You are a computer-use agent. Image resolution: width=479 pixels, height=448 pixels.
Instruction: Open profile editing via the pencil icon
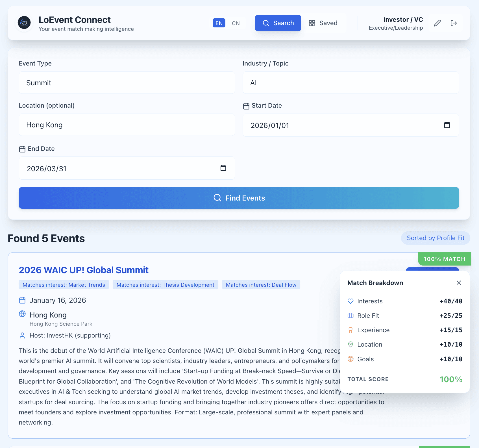coord(437,23)
